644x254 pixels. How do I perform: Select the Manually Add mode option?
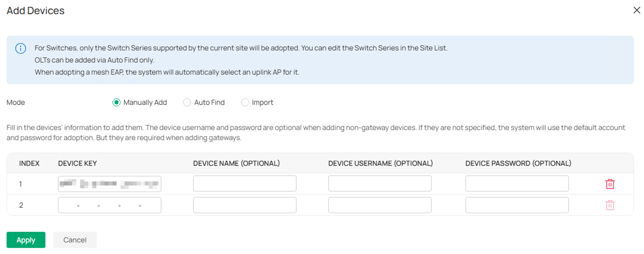point(116,102)
